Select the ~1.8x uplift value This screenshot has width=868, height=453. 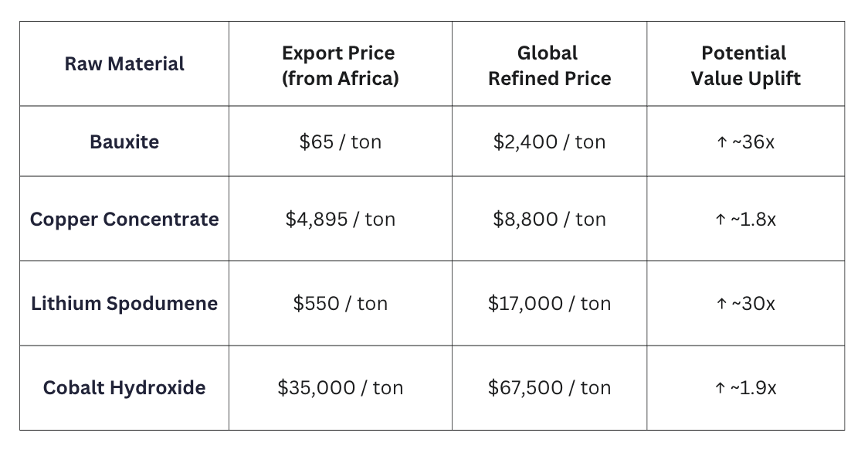(x=745, y=220)
